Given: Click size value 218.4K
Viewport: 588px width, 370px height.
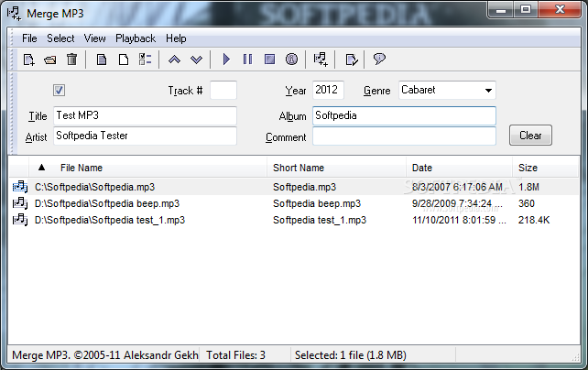Looking at the screenshot, I should point(534,220).
